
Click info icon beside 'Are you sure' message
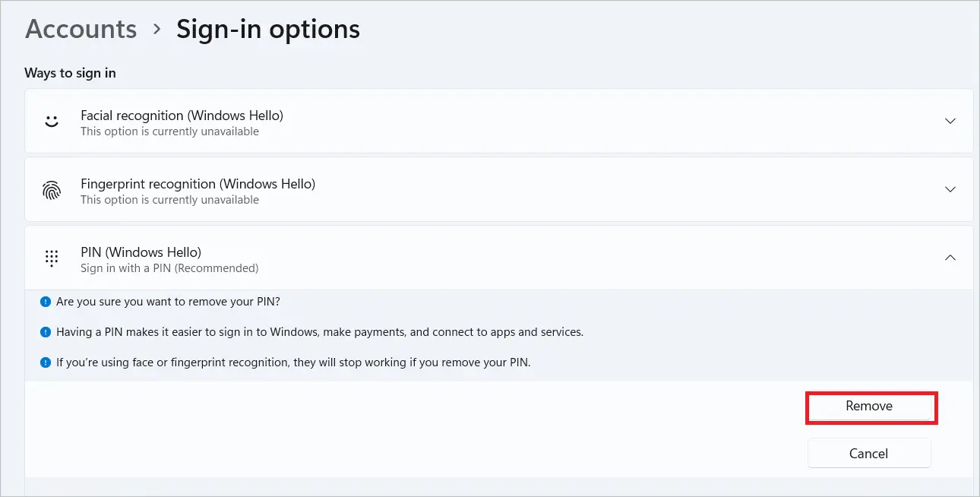tap(46, 302)
